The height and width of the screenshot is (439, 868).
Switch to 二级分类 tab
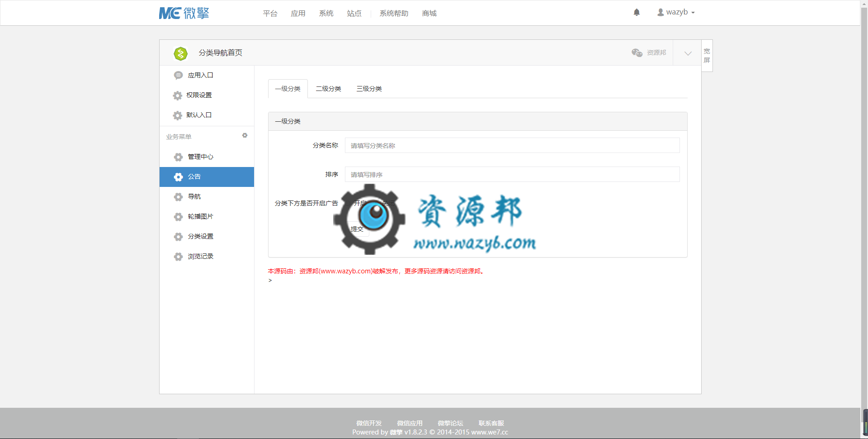(x=329, y=89)
